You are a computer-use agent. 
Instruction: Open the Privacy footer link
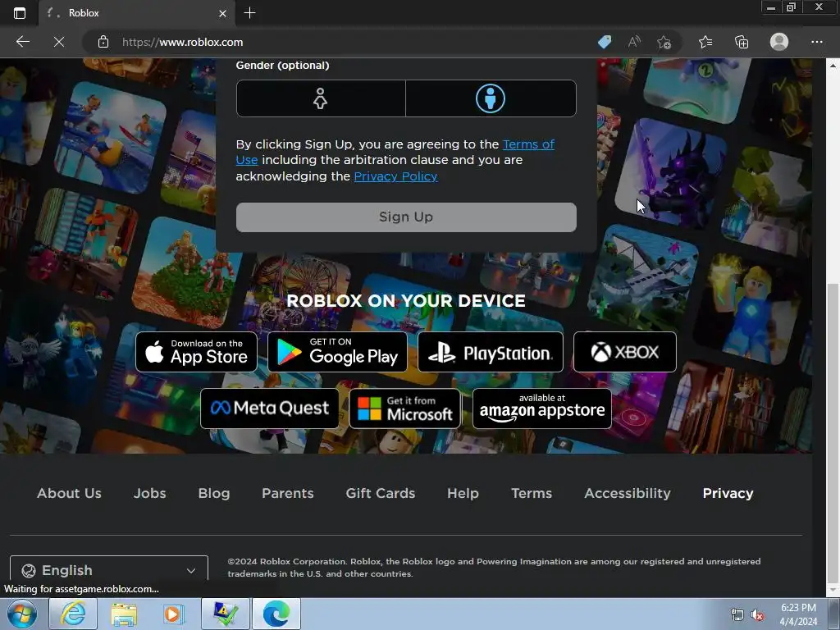tap(728, 493)
